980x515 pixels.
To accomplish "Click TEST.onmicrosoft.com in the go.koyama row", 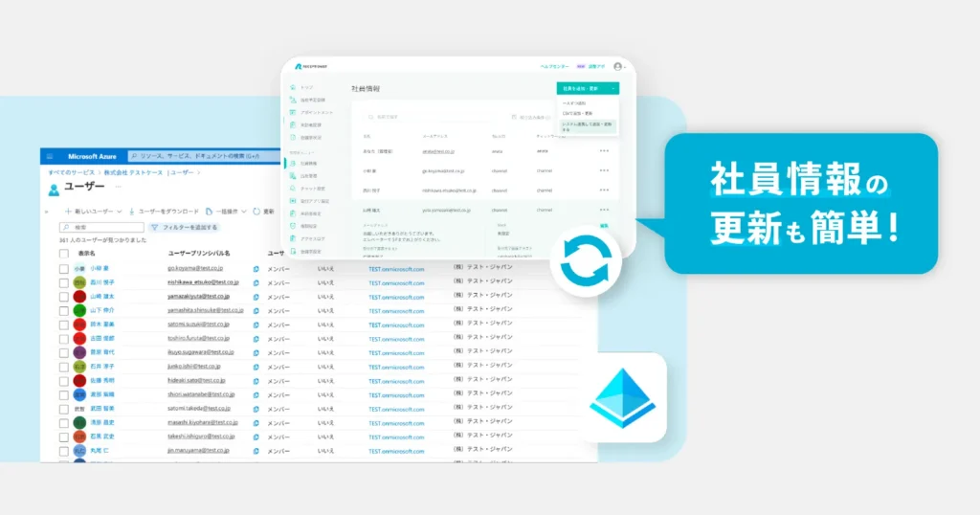I will 396,269.
